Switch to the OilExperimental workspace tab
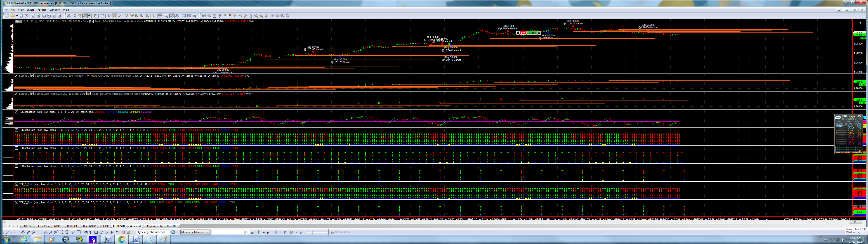The width and height of the screenshot is (868, 244). coord(154,226)
